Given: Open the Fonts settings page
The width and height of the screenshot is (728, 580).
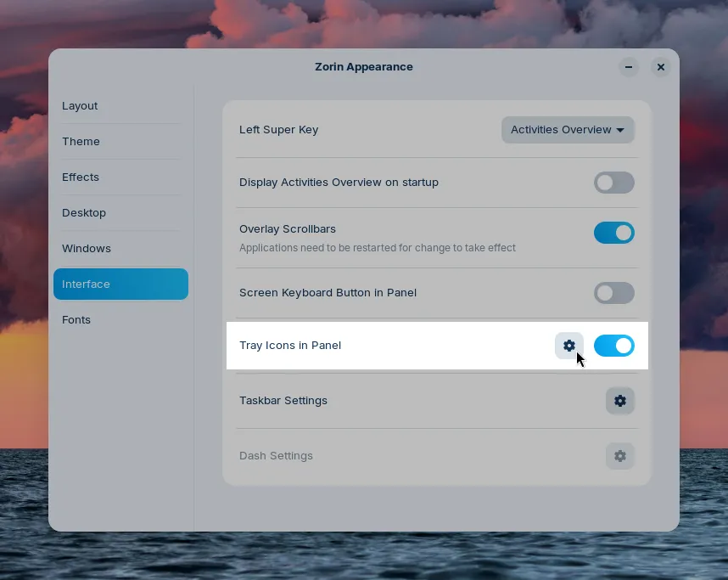Looking at the screenshot, I should click(x=76, y=319).
